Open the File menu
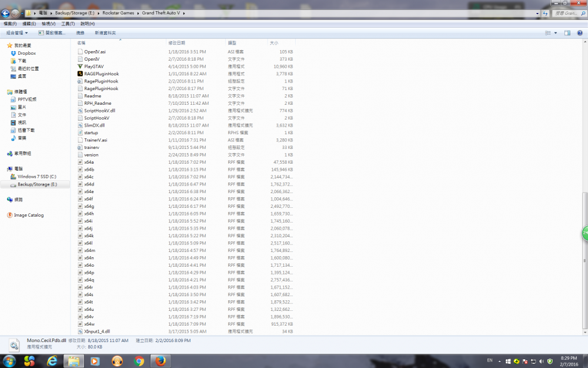 pos(10,24)
